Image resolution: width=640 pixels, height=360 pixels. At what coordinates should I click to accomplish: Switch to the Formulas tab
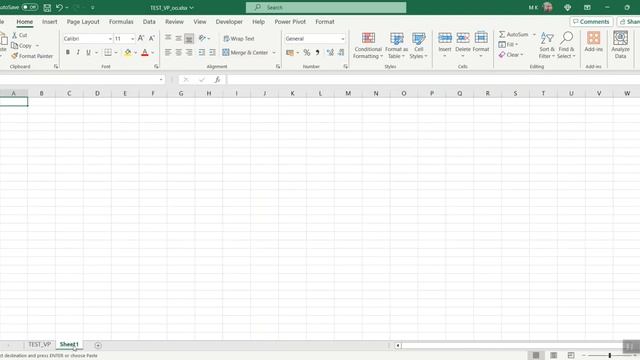121,22
